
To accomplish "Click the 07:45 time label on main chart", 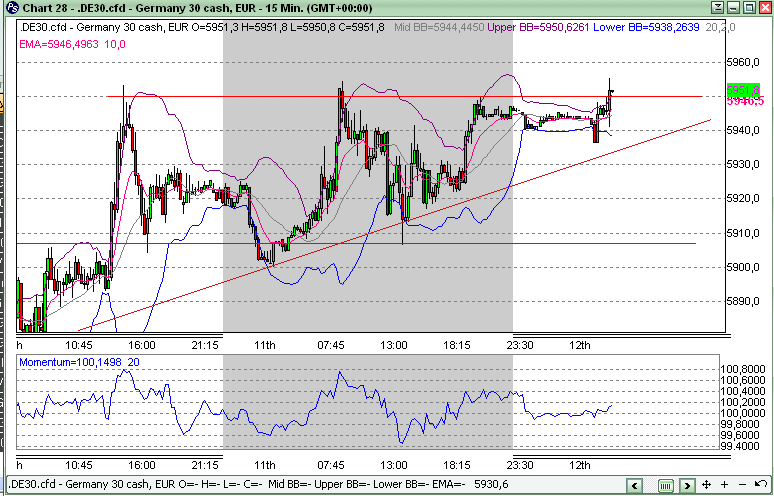I will [331, 345].
